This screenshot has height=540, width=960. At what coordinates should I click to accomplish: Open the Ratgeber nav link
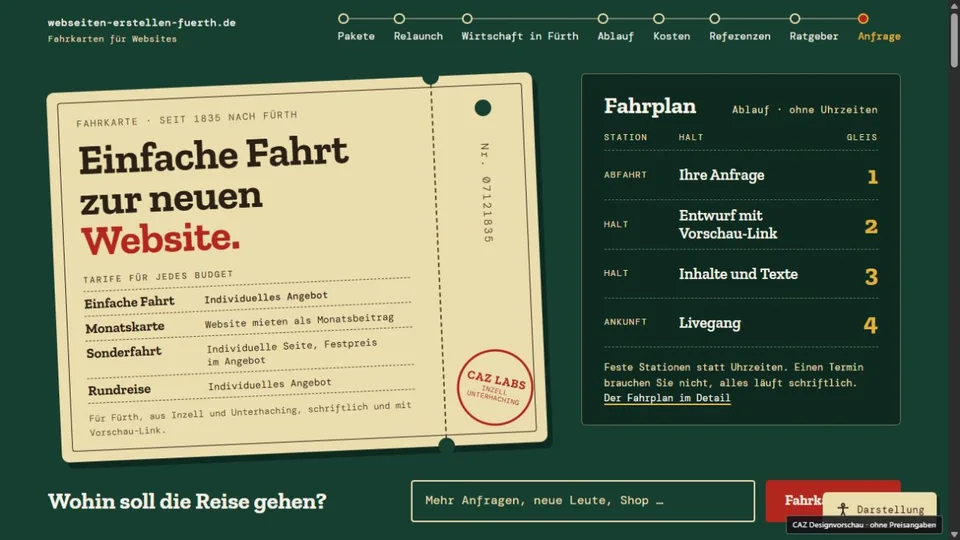point(814,36)
